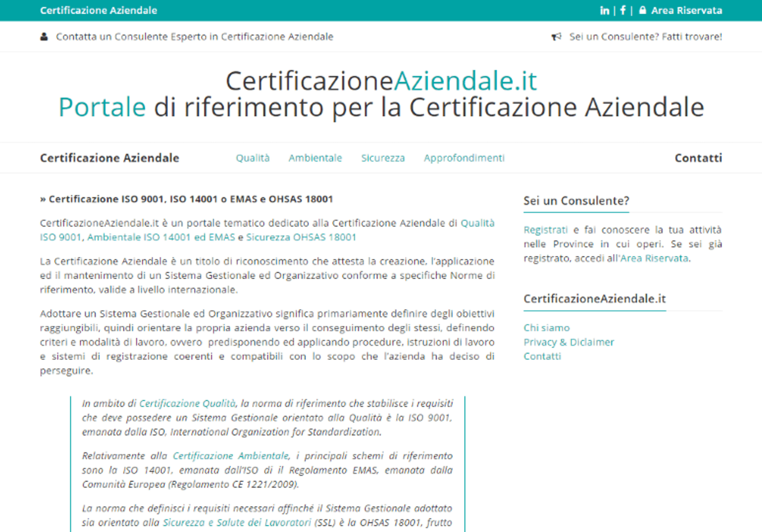Image resolution: width=762 pixels, height=532 pixels.
Task: Click the Contatti link in the sidebar
Action: 542,356
